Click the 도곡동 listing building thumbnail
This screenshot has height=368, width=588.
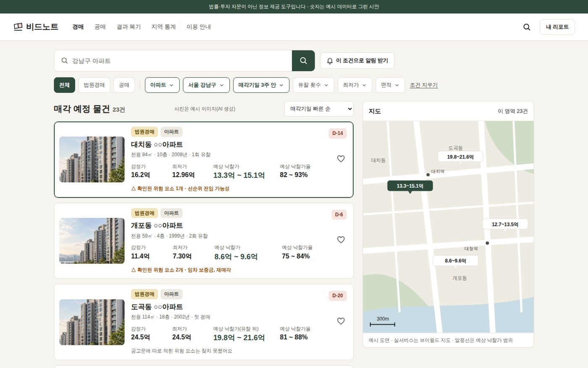click(x=92, y=322)
